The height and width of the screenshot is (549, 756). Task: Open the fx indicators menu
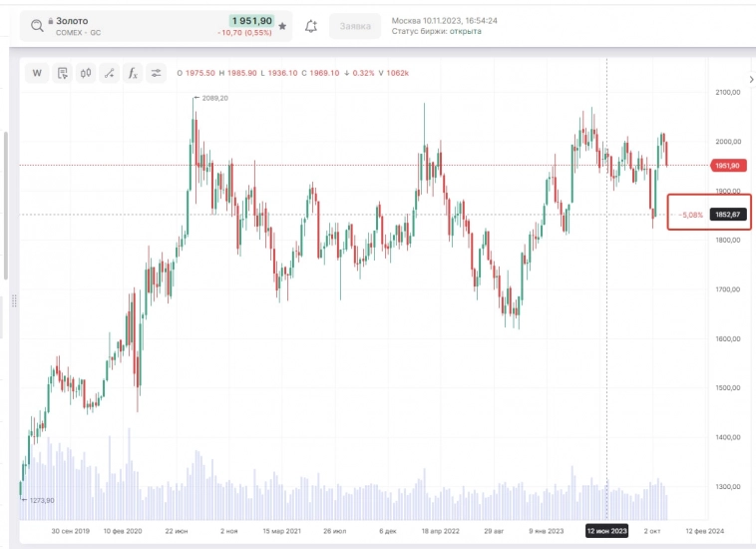[132, 73]
